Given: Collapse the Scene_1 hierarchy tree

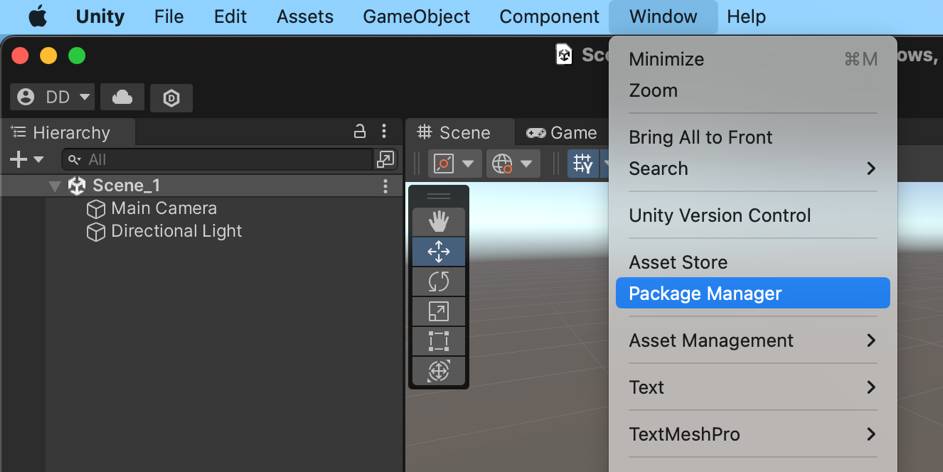Looking at the screenshot, I should [55, 186].
